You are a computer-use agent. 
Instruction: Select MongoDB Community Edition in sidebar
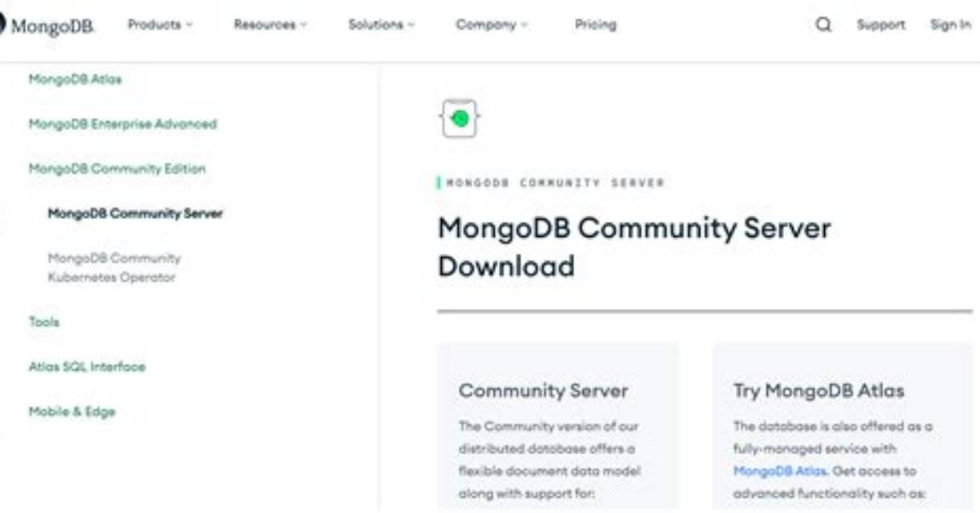click(117, 168)
